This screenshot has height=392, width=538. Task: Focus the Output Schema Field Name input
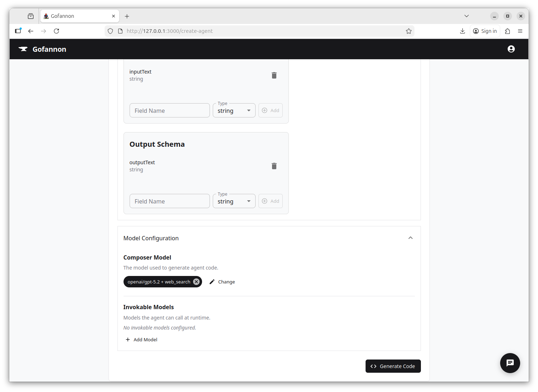[170, 201]
